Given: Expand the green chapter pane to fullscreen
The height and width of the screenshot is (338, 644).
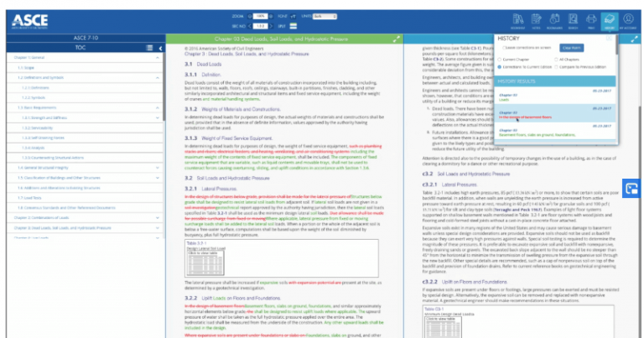Looking at the screenshot, I should tap(397, 39).
